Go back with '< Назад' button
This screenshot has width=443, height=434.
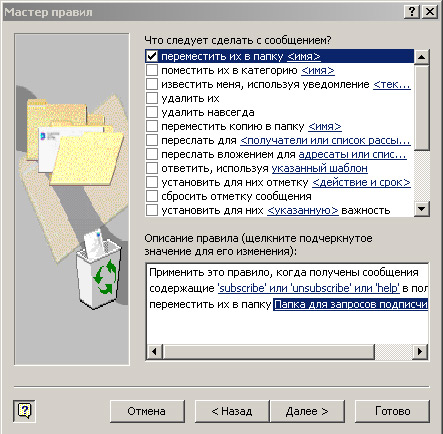pos(232,411)
